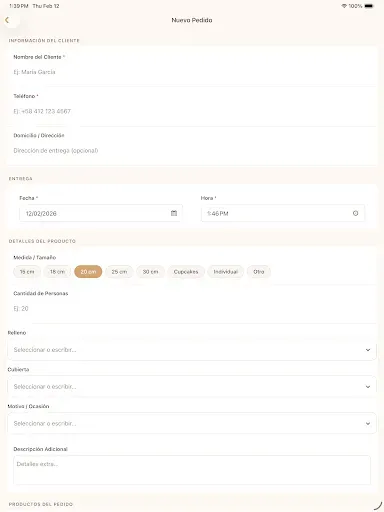Choose the Individual size option
This screenshot has width=384, height=512.
(x=226, y=272)
